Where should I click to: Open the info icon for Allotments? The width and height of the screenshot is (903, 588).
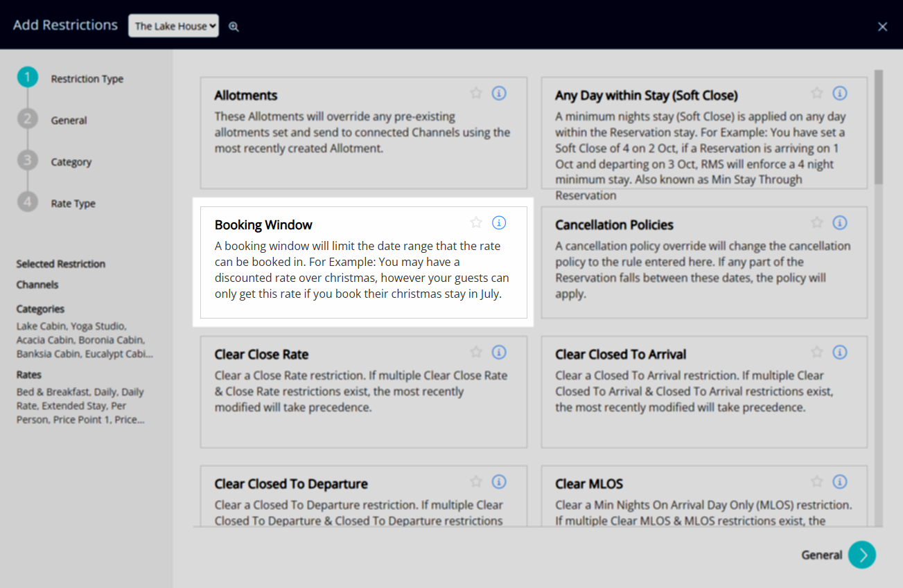click(x=499, y=93)
